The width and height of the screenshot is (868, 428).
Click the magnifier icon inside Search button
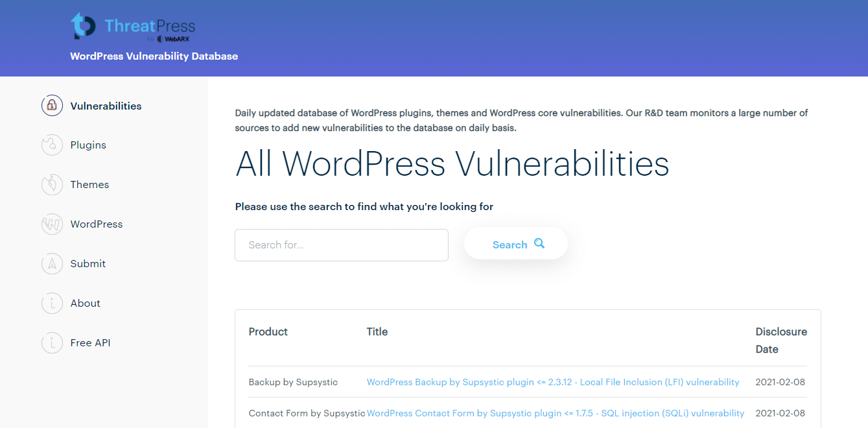tap(539, 243)
